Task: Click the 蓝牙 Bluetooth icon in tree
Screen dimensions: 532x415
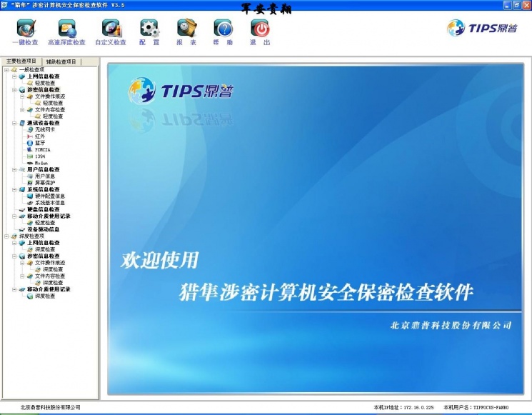Action: 30,143
